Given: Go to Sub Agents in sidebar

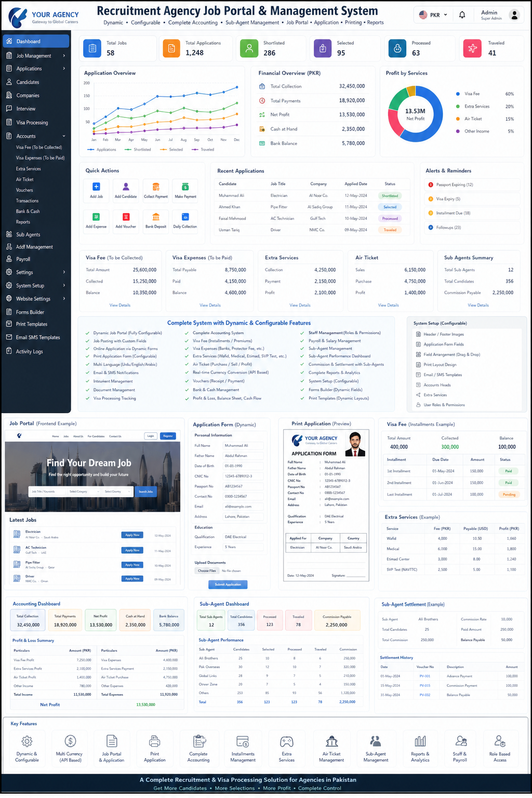Looking at the screenshot, I should click(x=28, y=235).
